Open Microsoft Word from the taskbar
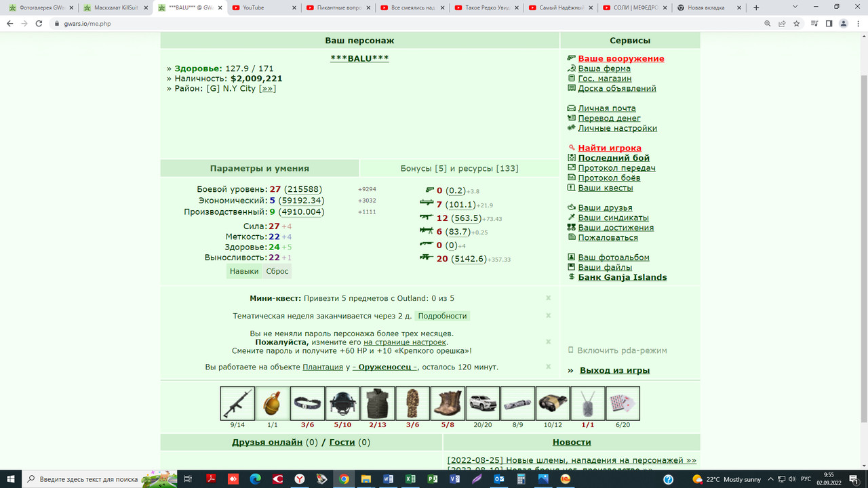This screenshot has width=868, height=488. tap(389, 479)
